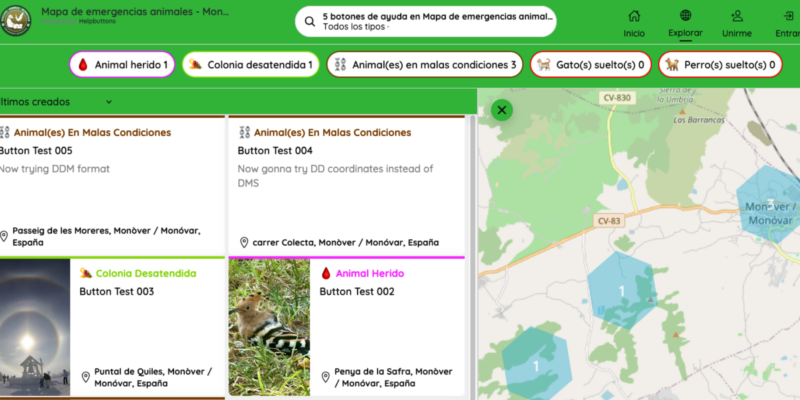Select the Explorar globe icon
Screen dimensions: 800x400
click(686, 15)
